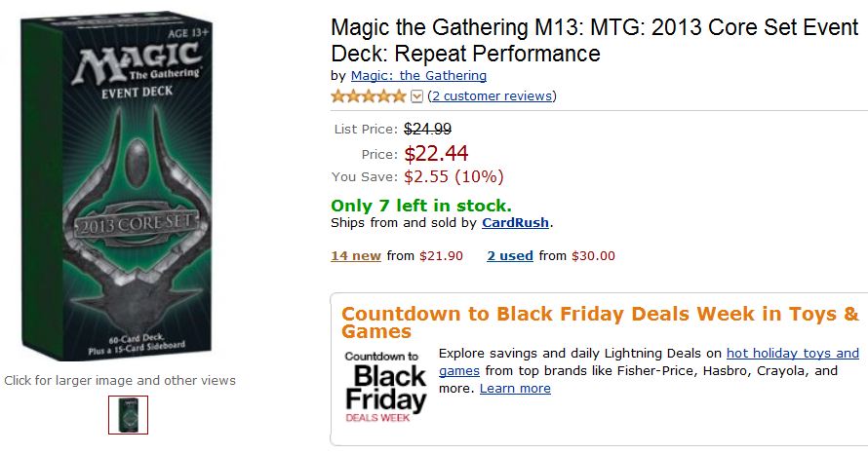Follow the hot holiday toys and games link

[x=792, y=353]
